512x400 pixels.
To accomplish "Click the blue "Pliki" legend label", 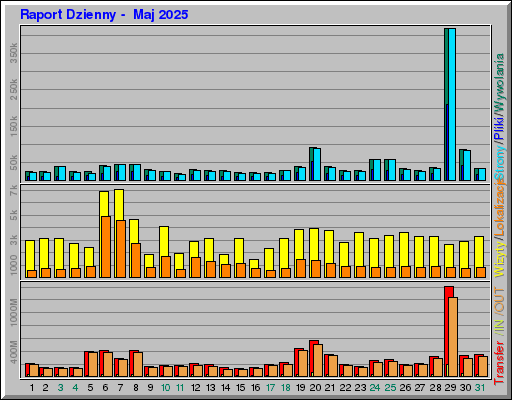I will 499,128.
